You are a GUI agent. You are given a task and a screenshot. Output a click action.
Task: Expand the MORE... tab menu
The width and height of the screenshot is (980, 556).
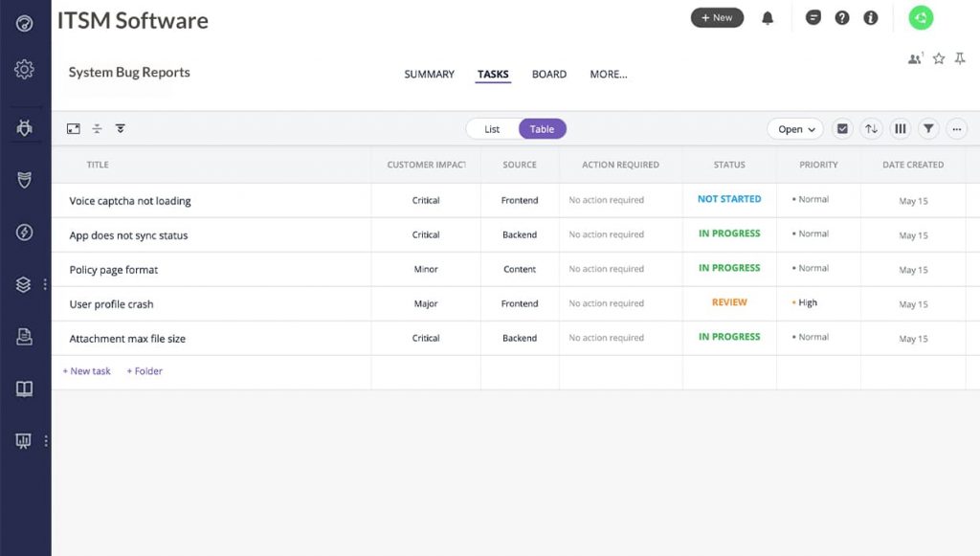[x=609, y=75]
